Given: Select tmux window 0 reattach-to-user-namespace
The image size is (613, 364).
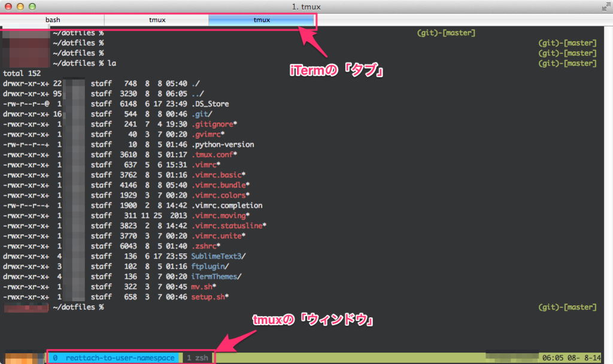Looking at the screenshot, I should click(114, 358).
